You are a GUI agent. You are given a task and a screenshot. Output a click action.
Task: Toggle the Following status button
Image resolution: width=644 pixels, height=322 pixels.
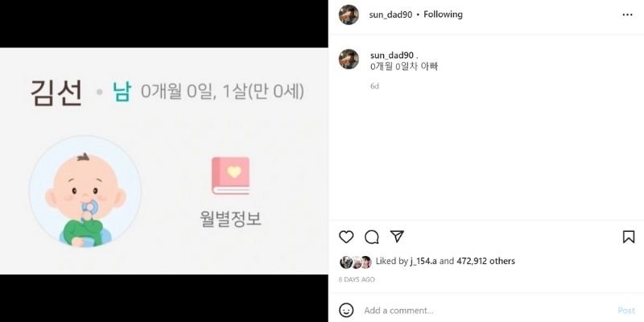(x=443, y=14)
